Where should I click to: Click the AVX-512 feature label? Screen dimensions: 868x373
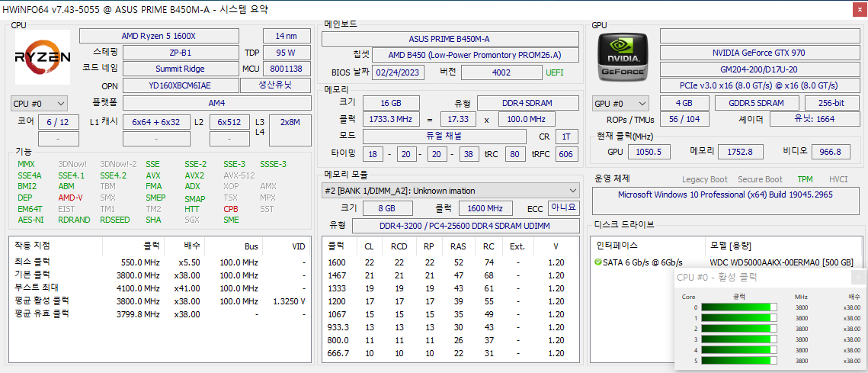[239, 175]
